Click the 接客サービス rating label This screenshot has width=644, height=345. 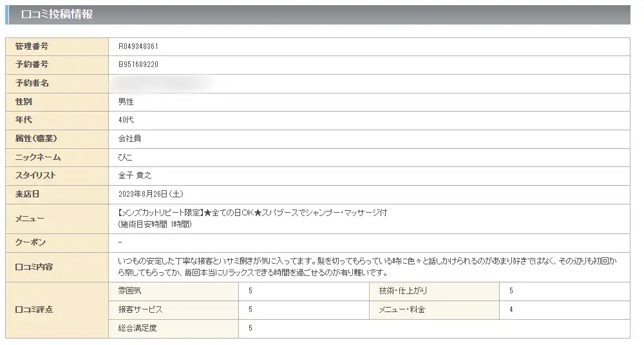pyautogui.click(x=140, y=310)
